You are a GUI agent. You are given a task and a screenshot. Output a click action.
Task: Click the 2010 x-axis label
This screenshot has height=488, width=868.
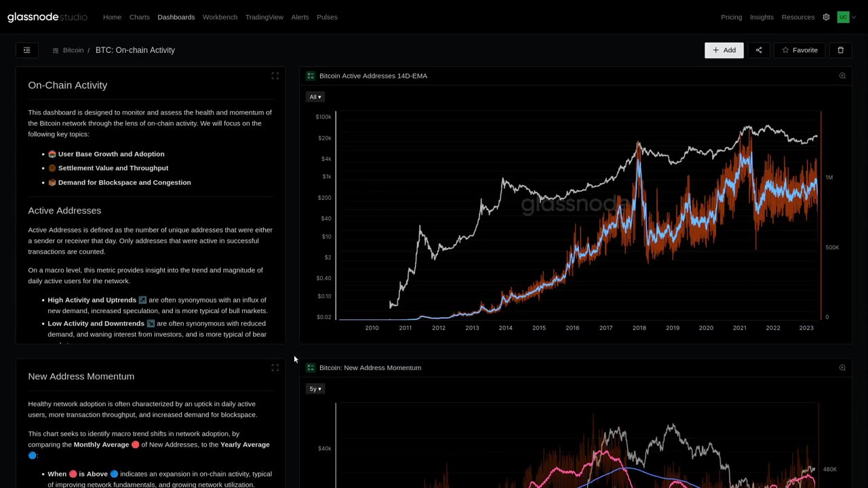(x=372, y=328)
